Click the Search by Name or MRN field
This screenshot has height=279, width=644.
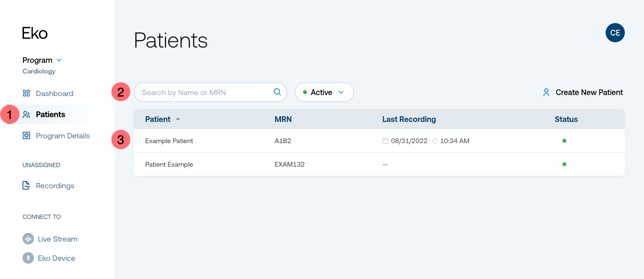pos(211,92)
